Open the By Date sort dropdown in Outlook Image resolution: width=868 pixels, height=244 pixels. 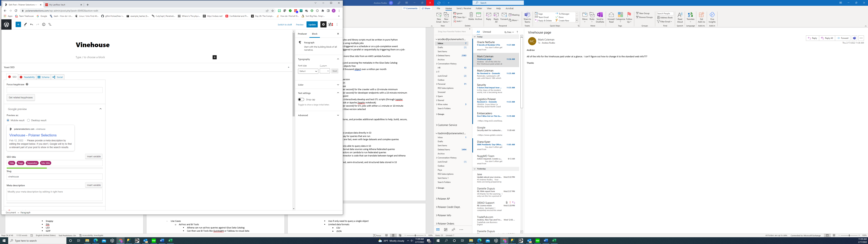pos(509,32)
